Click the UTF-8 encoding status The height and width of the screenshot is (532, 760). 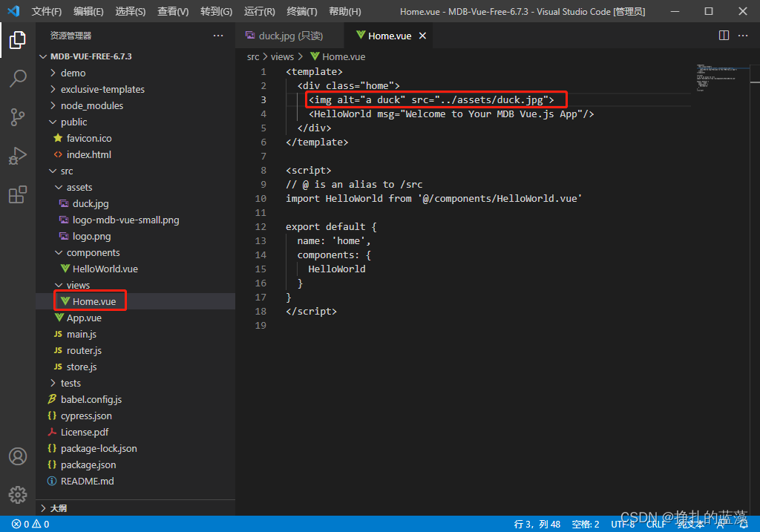623,525
